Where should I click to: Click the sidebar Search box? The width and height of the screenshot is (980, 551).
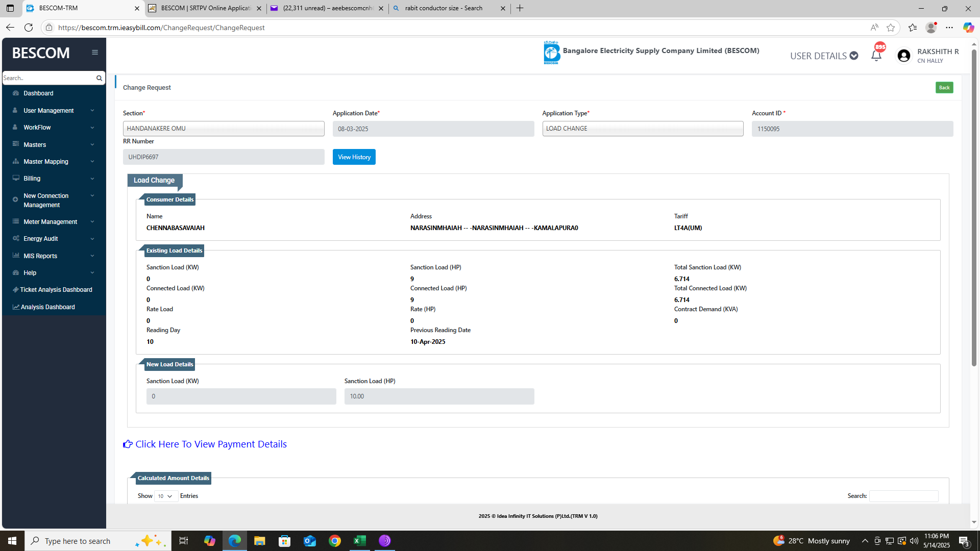[x=48, y=78]
